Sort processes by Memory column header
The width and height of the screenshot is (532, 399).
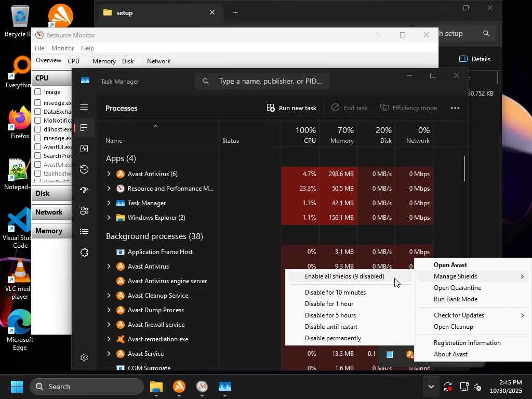pyautogui.click(x=338, y=135)
